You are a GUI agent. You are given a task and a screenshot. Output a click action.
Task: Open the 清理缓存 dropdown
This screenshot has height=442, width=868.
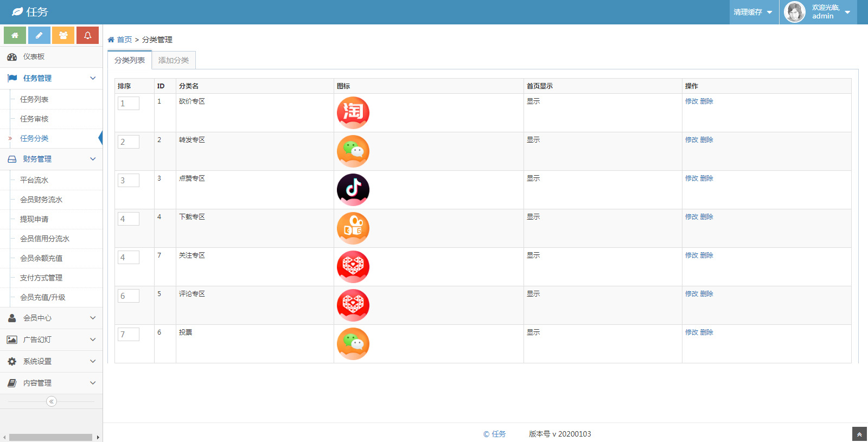point(754,12)
